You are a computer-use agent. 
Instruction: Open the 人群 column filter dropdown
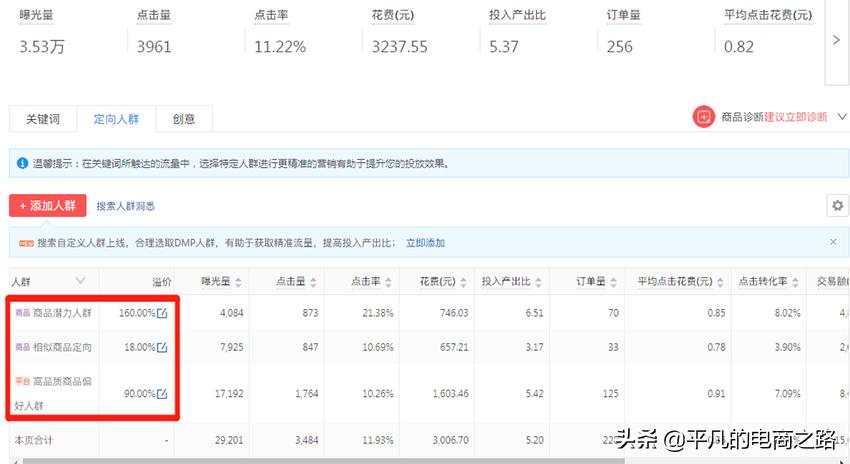80,281
